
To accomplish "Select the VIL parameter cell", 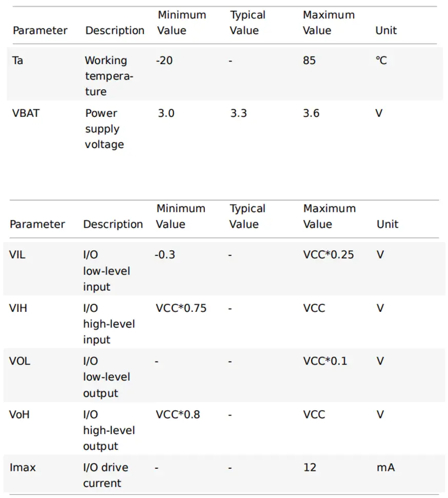I will (17, 255).
